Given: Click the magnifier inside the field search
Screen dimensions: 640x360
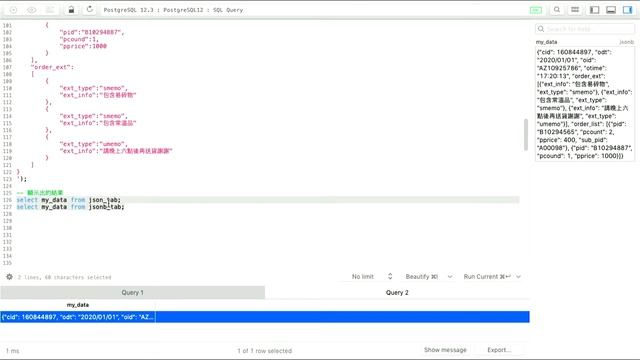Looking at the screenshot, I should [x=541, y=29].
